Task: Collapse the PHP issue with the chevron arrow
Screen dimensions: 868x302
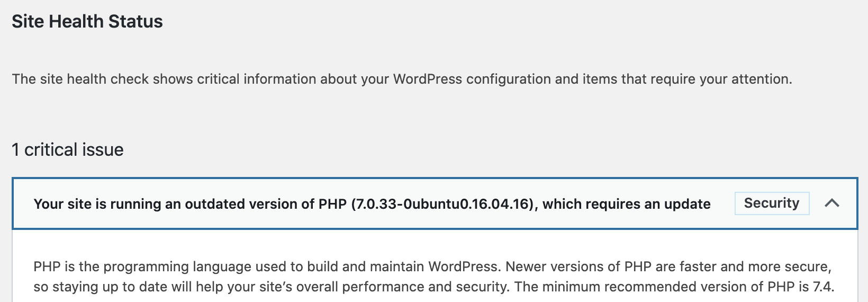Action: click(x=832, y=203)
